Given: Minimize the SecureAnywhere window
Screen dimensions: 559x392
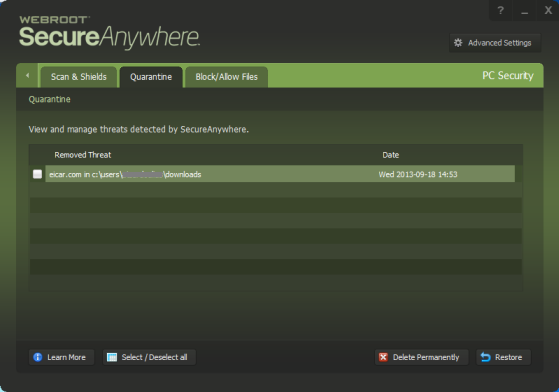Looking at the screenshot, I should point(524,10).
